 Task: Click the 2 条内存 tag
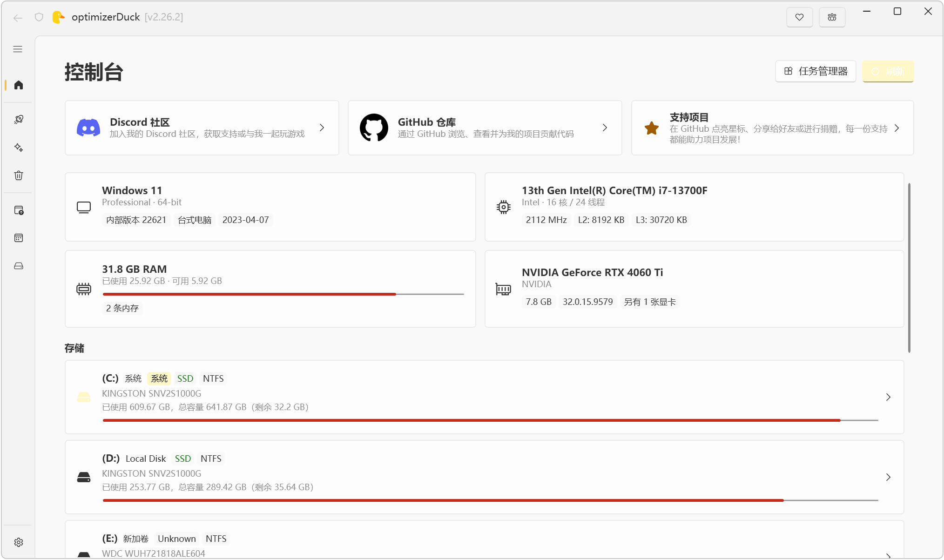point(122,308)
